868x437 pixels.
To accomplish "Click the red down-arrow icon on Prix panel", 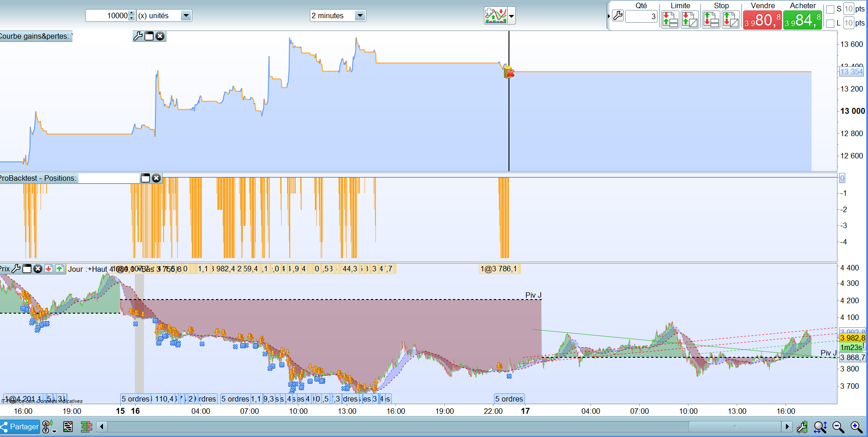I will (49, 269).
